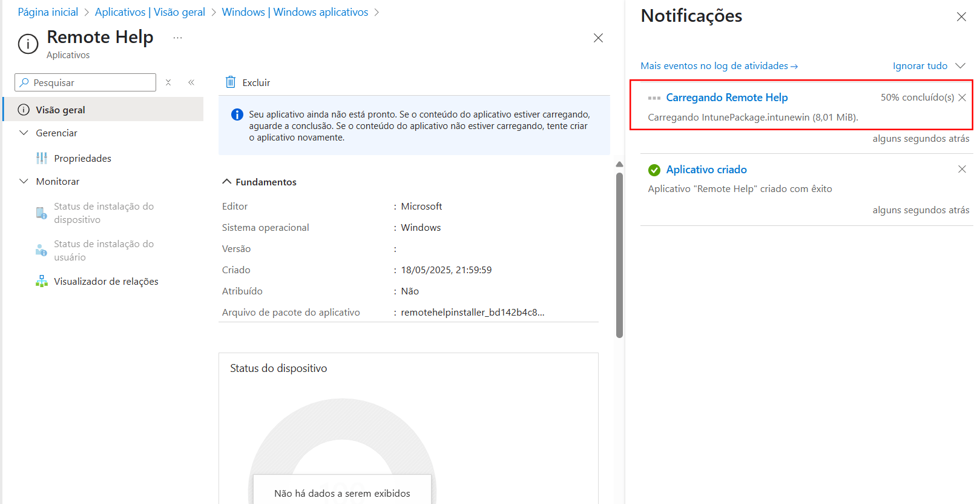Click the Atribuído value Não

tap(410, 291)
